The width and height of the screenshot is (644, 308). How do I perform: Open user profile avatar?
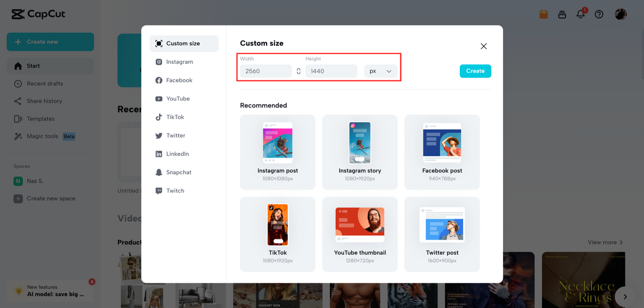(620, 14)
